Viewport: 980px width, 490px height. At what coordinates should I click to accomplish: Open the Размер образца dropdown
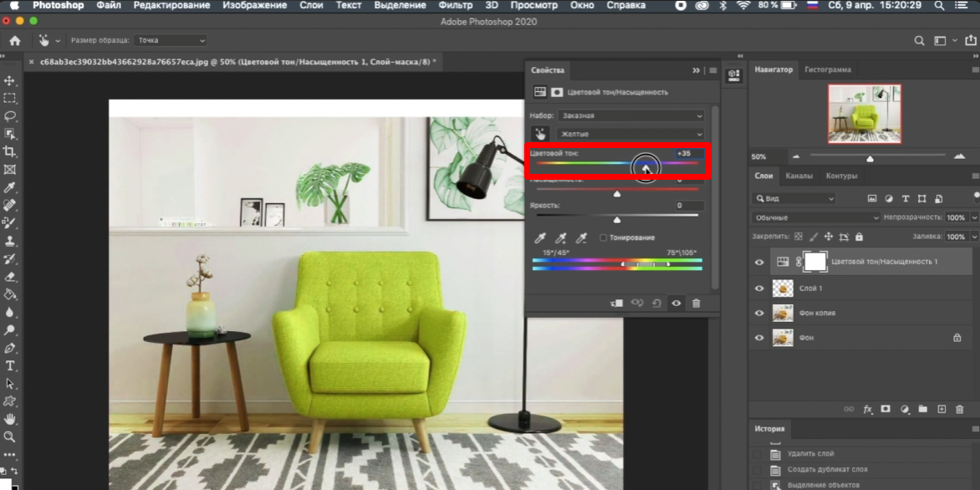pos(171,41)
